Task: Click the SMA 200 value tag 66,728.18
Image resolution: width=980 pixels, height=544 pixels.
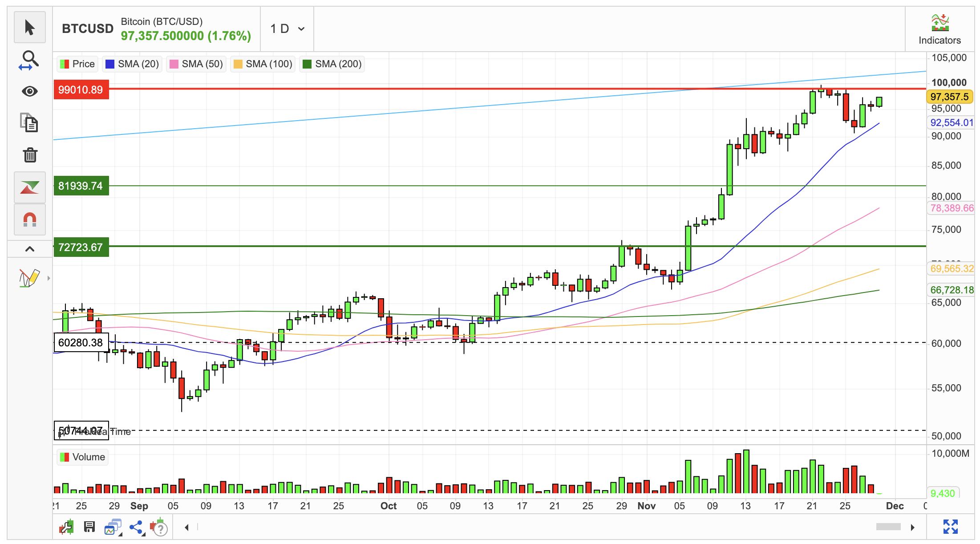Action: 952,290
